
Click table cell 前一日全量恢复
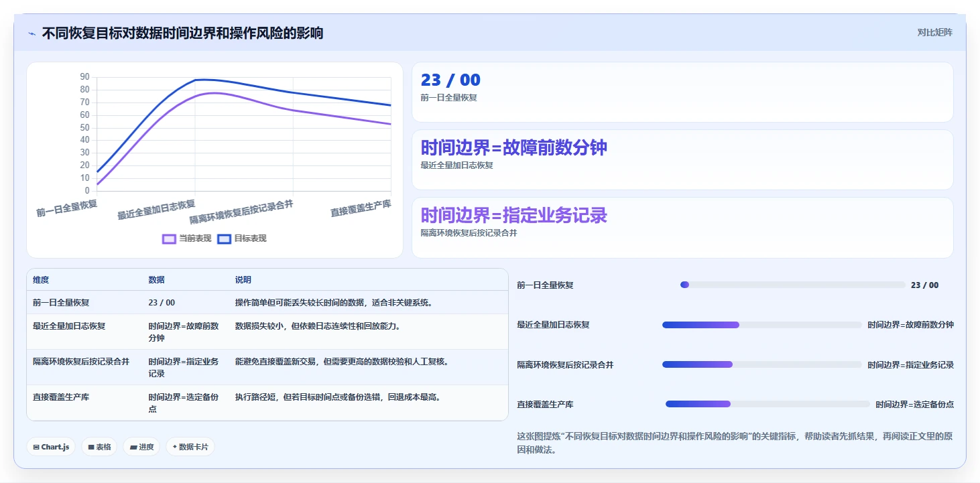pyautogui.click(x=61, y=303)
